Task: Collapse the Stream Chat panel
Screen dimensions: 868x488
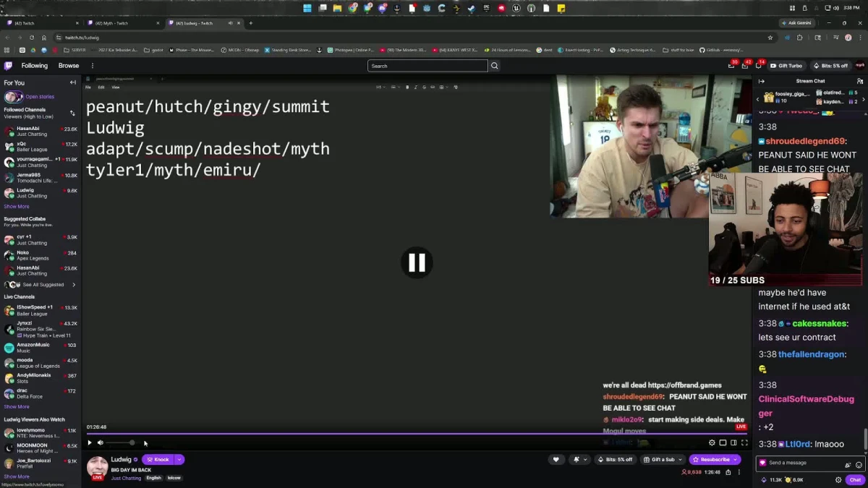Action: tap(761, 81)
